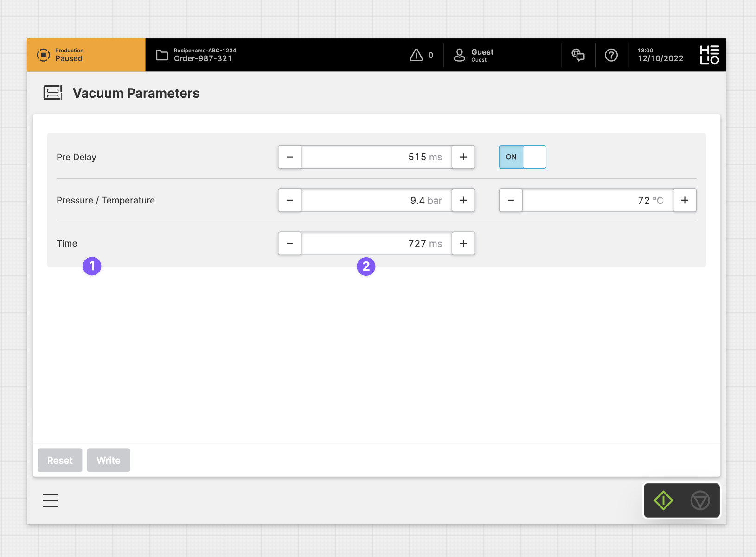
Task: Click the Reset button
Action: (60, 460)
